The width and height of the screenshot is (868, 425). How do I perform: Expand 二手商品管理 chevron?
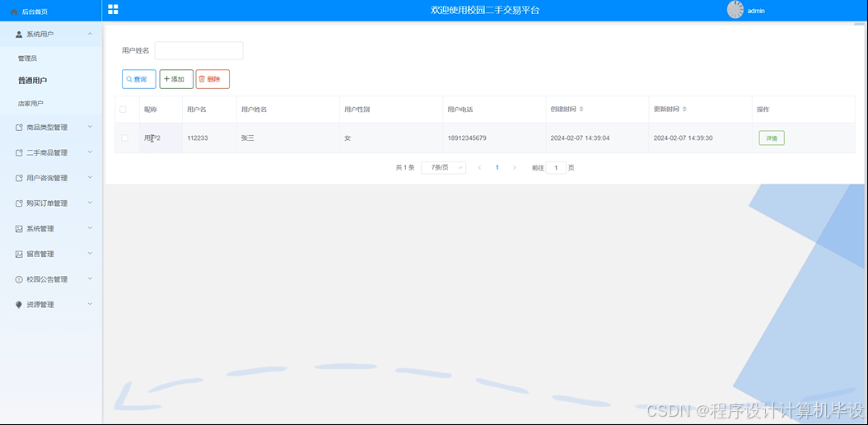(x=90, y=152)
